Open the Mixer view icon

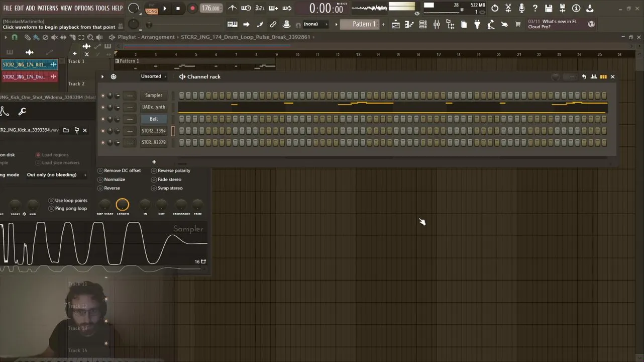click(437, 24)
